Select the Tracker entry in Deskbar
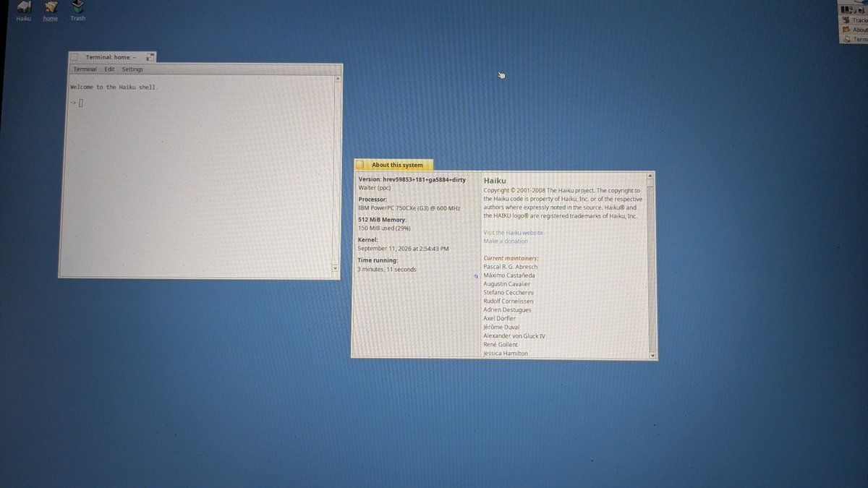 pos(854,20)
